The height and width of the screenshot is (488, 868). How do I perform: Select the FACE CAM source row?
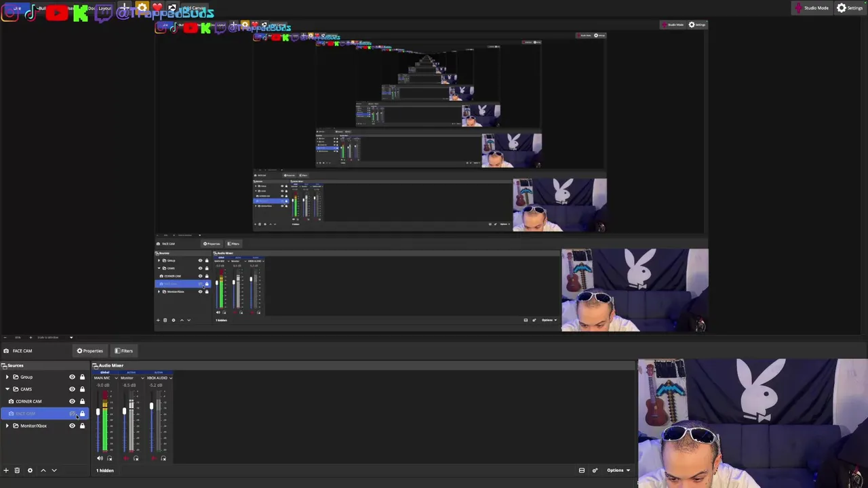tap(44, 413)
